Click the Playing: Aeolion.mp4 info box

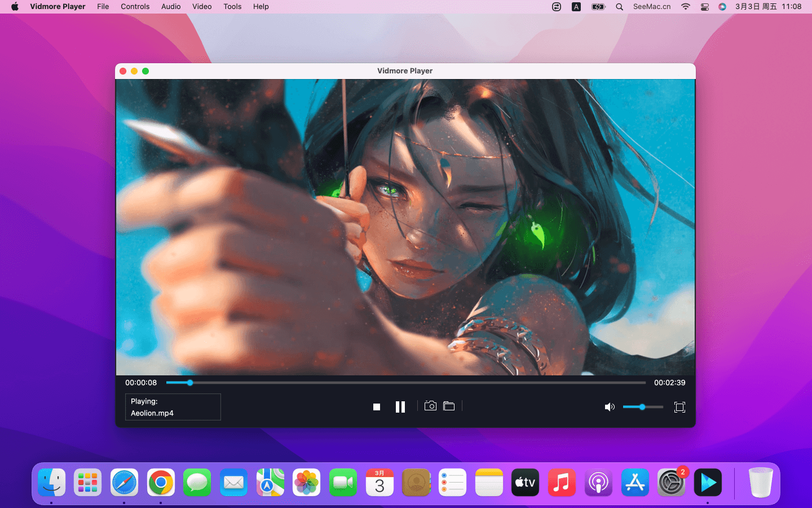pyautogui.click(x=173, y=407)
